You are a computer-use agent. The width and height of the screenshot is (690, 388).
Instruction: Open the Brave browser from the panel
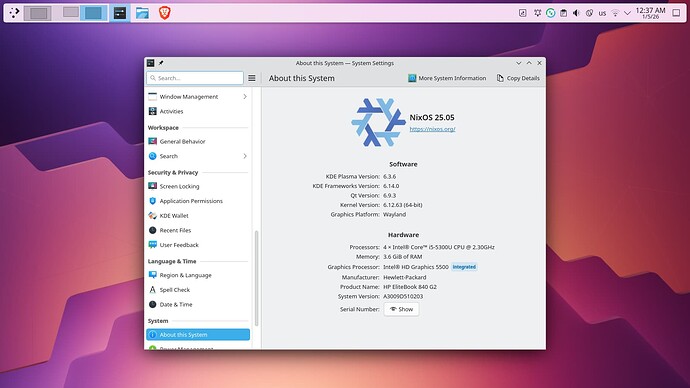[x=165, y=13]
